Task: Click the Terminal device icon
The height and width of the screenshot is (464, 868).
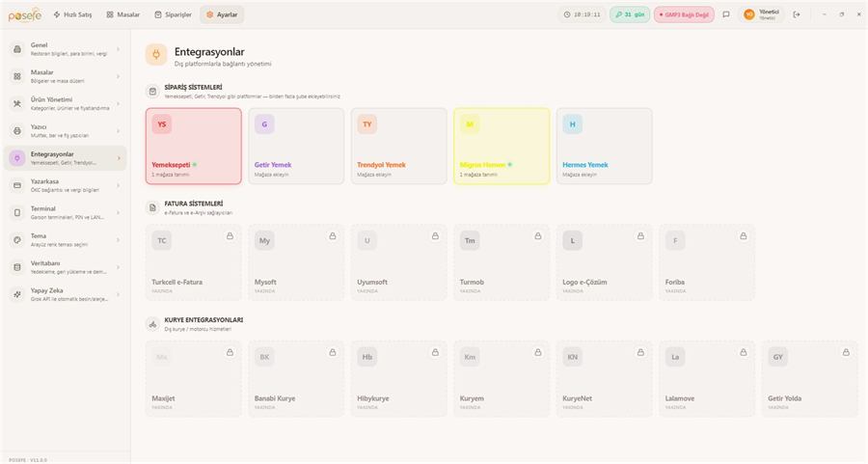Action: (17, 212)
